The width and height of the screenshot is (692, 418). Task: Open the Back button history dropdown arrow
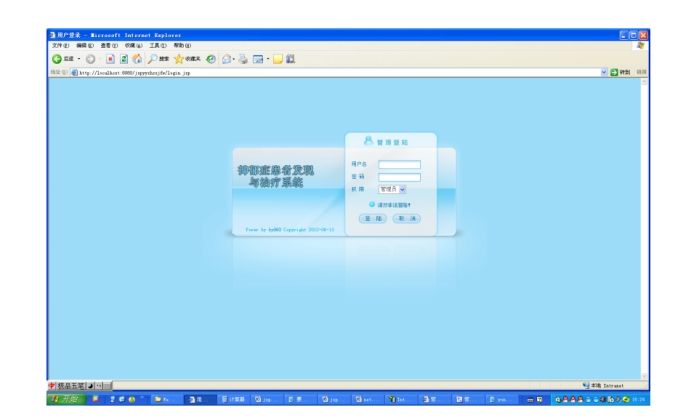pos(79,59)
